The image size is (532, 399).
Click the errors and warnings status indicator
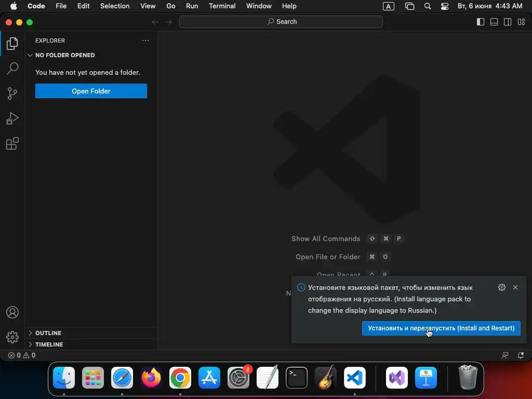(22, 355)
